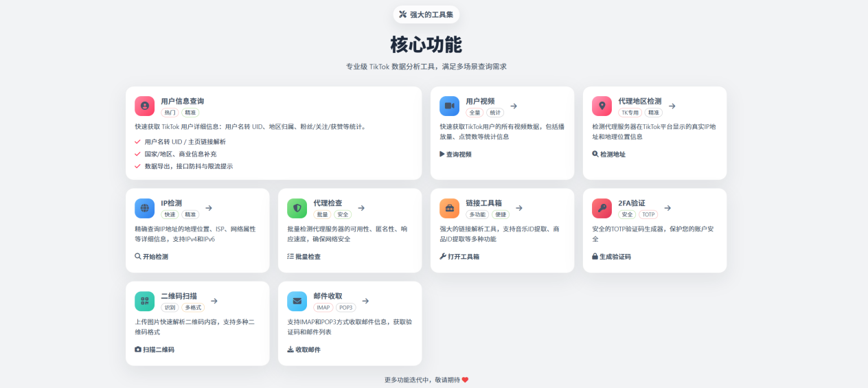The image size is (868, 388).
Task: Click the pink user profile icon for 用户信息查询
Action: coord(144,106)
